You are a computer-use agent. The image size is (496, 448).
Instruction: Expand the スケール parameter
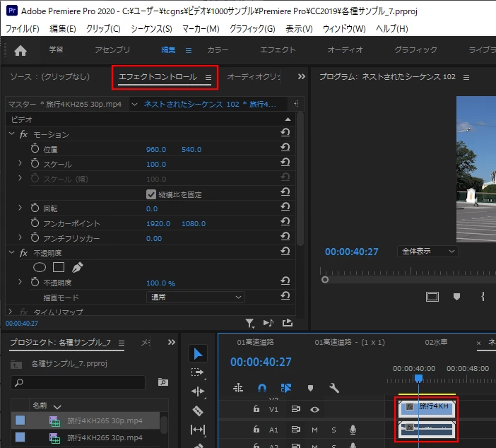20,163
